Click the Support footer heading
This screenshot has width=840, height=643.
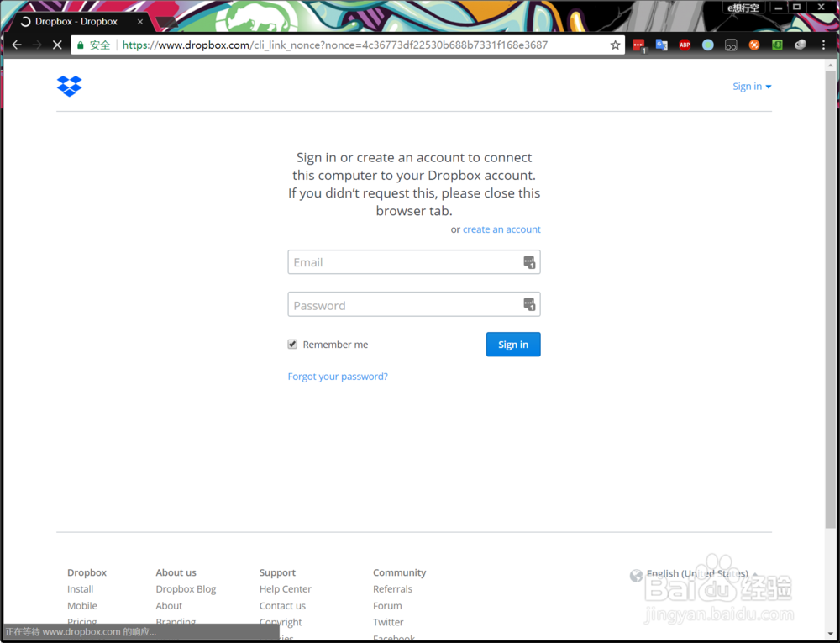277,572
